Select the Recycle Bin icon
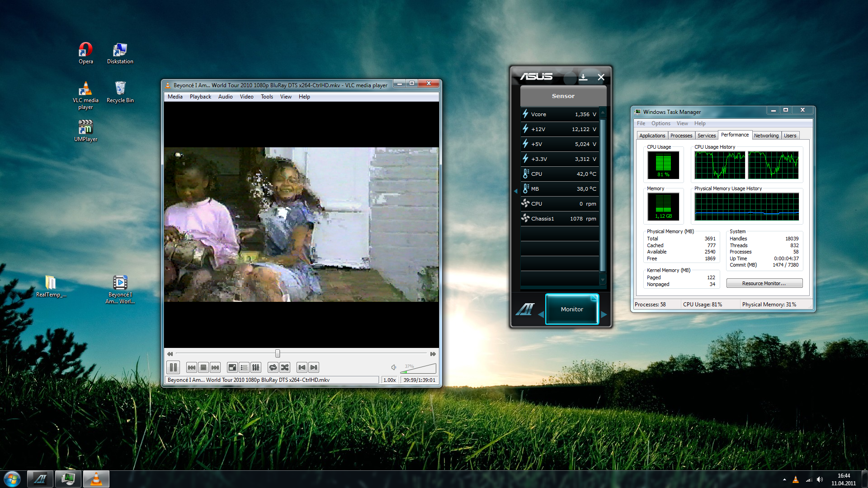 (x=120, y=92)
